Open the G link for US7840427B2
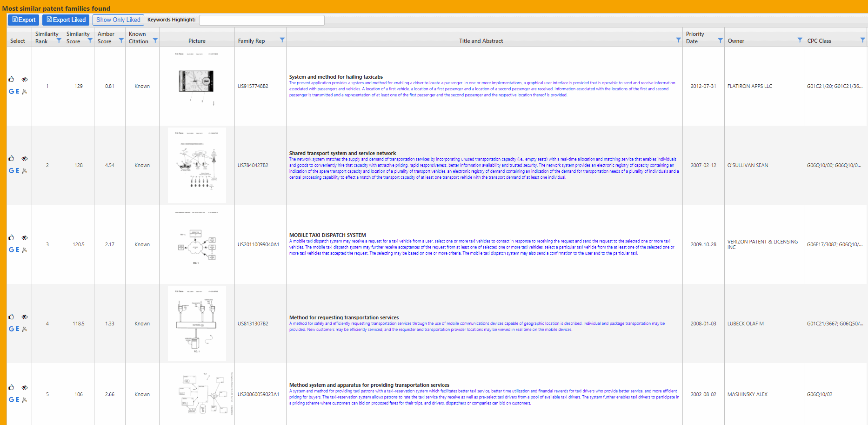868x425 pixels. point(11,171)
